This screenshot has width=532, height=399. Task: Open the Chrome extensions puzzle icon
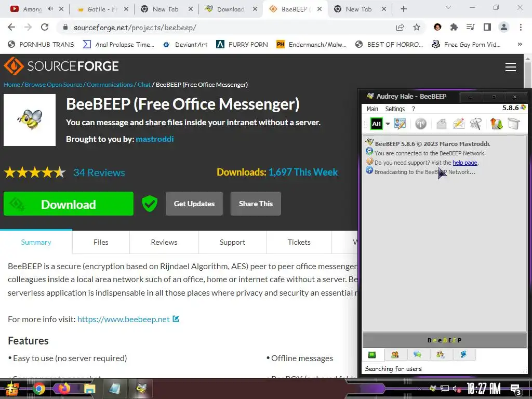[x=454, y=27]
